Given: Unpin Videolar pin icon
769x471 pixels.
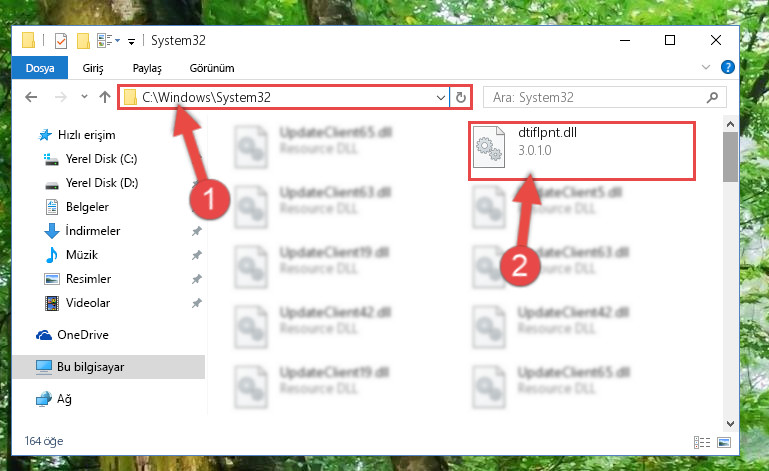Looking at the screenshot, I should pos(197,303).
